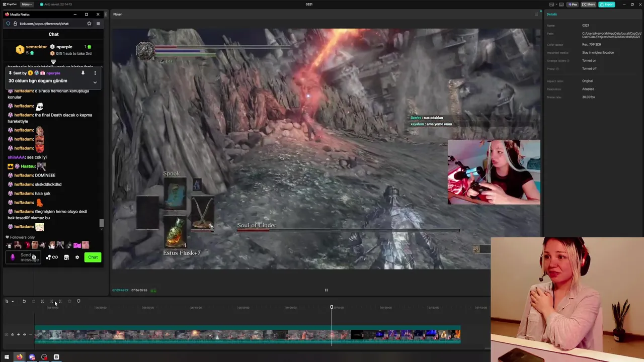This screenshot has height=362, width=644.
Task: Click the npurple name in pinned message
Action: [x=53, y=73]
